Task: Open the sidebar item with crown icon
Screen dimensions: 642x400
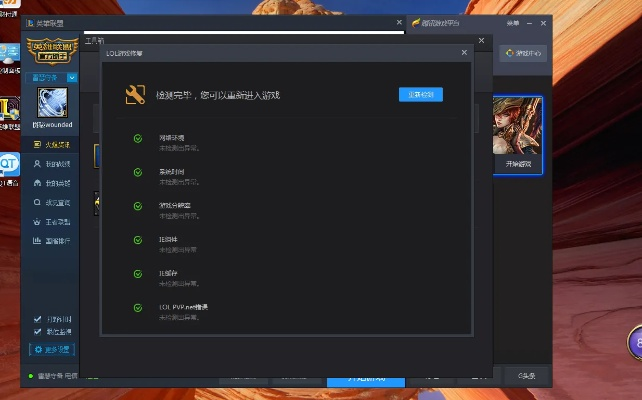Action: [51, 221]
